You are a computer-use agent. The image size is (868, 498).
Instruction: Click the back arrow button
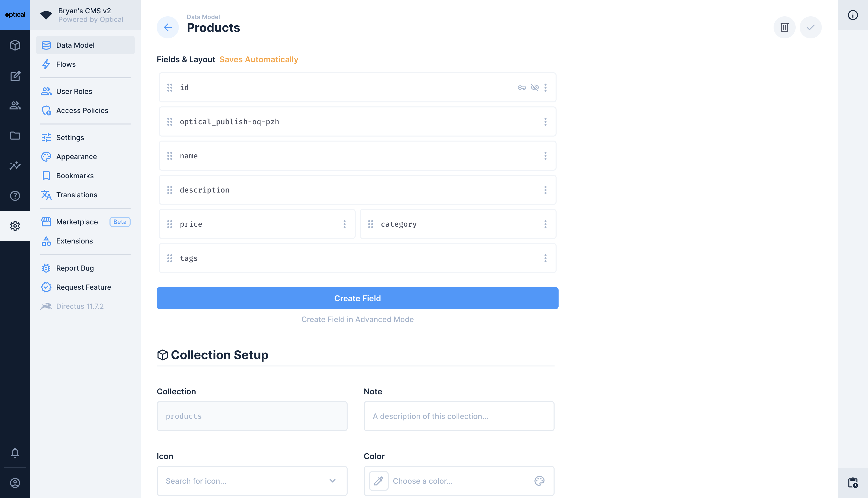coord(168,27)
